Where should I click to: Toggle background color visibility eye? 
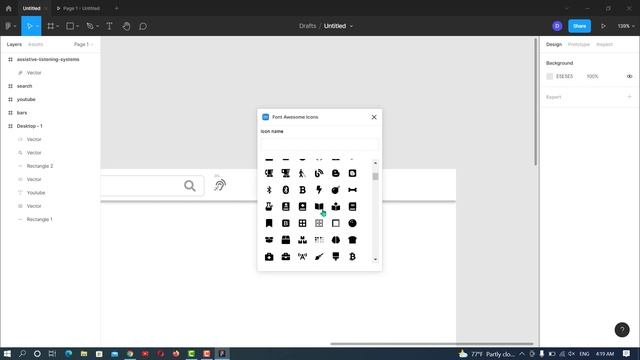(629, 76)
